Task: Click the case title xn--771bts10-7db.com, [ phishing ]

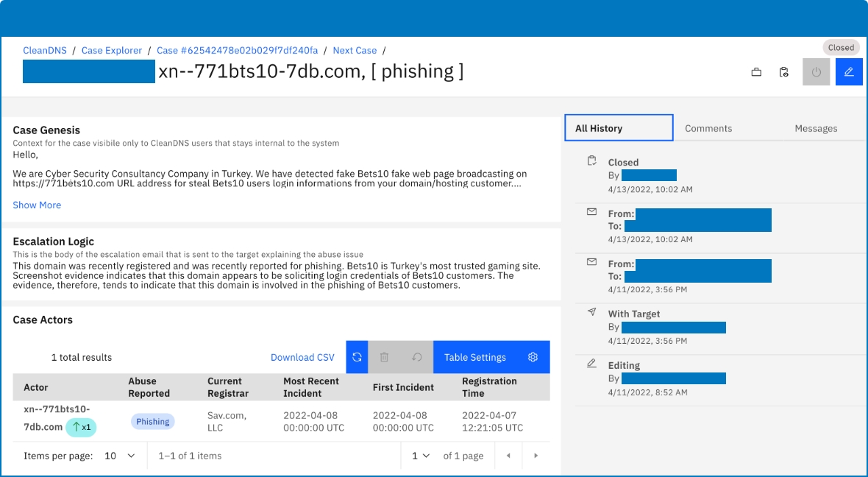Action: 311,71
